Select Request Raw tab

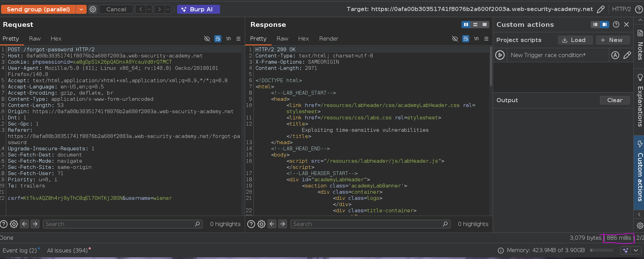click(35, 39)
